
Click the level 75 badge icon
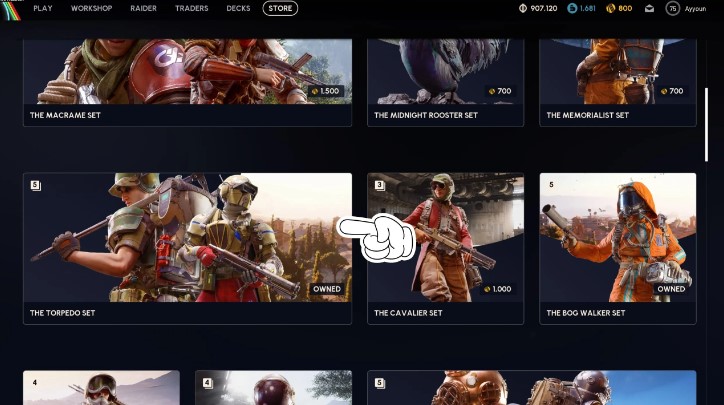(x=673, y=8)
